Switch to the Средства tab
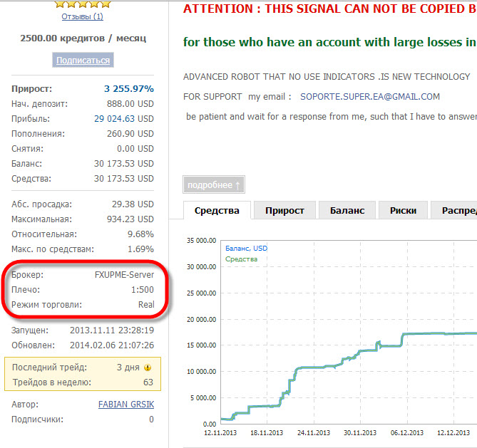The width and height of the screenshot is (477, 448). pyautogui.click(x=217, y=210)
